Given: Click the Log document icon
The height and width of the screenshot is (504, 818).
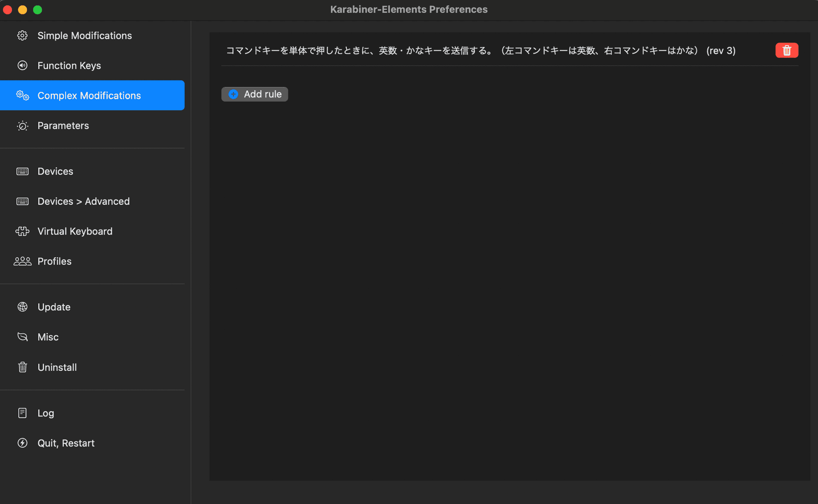Looking at the screenshot, I should pyautogui.click(x=23, y=413).
